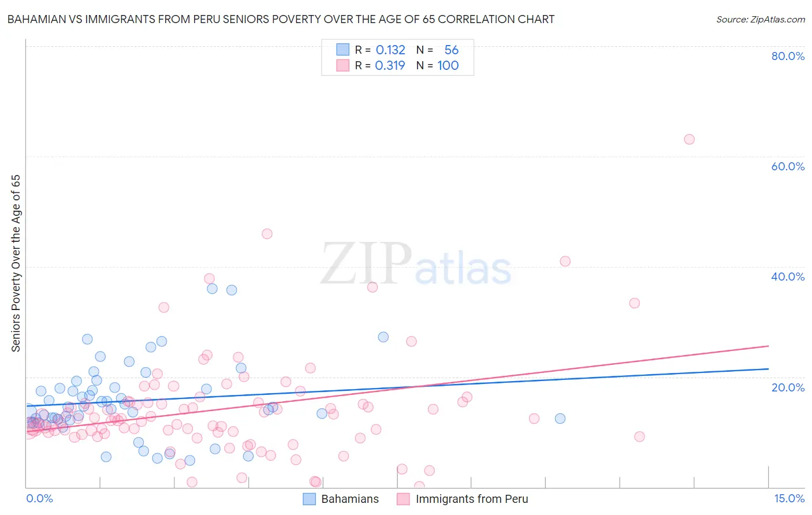This screenshot has height=515, width=812.
Task: Click the pink Immigrants from Peru legend swatch
Action: [403, 499]
